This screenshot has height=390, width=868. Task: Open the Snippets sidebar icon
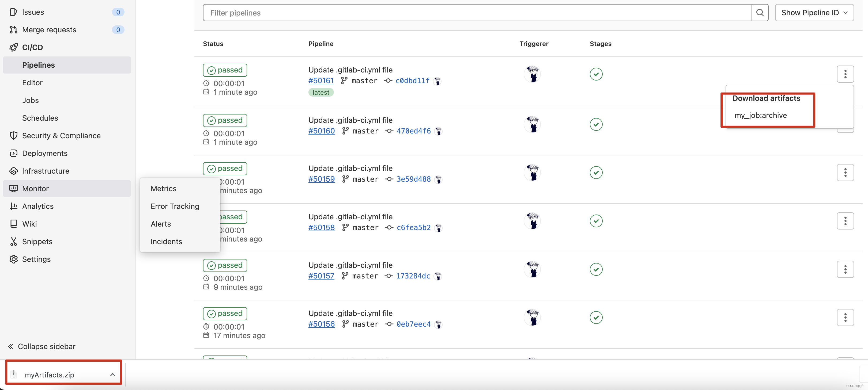(x=13, y=241)
